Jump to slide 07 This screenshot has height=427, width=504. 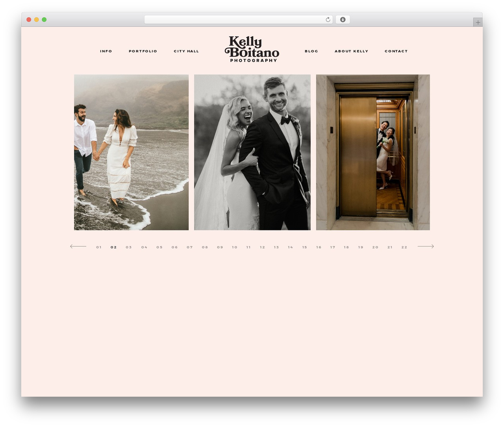click(190, 247)
